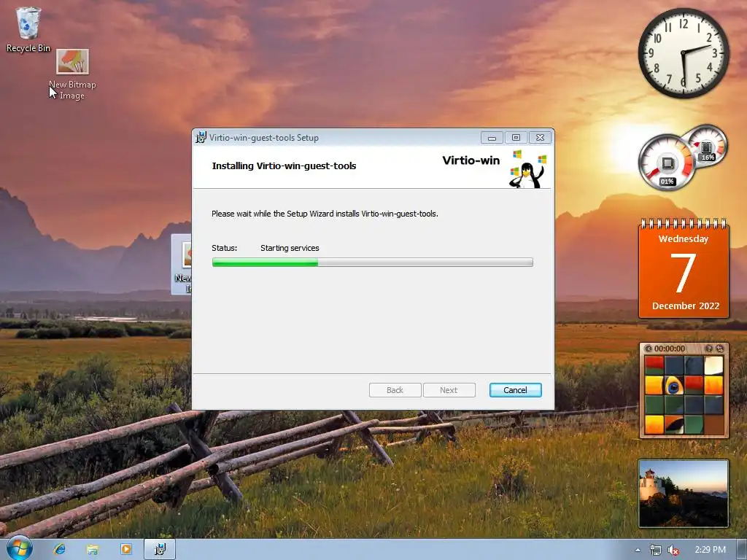Click the network status tray icon
This screenshot has height=560, width=747.
(x=656, y=550)
